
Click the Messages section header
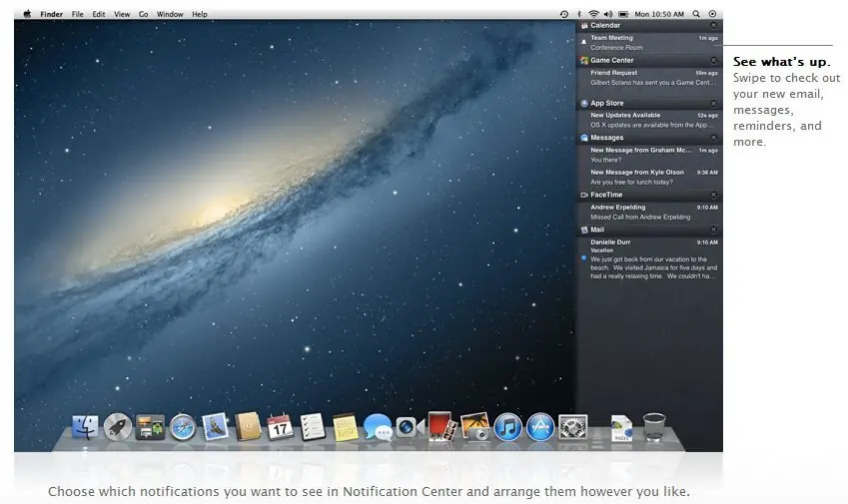pyautogui.click(x=649, y=138)
